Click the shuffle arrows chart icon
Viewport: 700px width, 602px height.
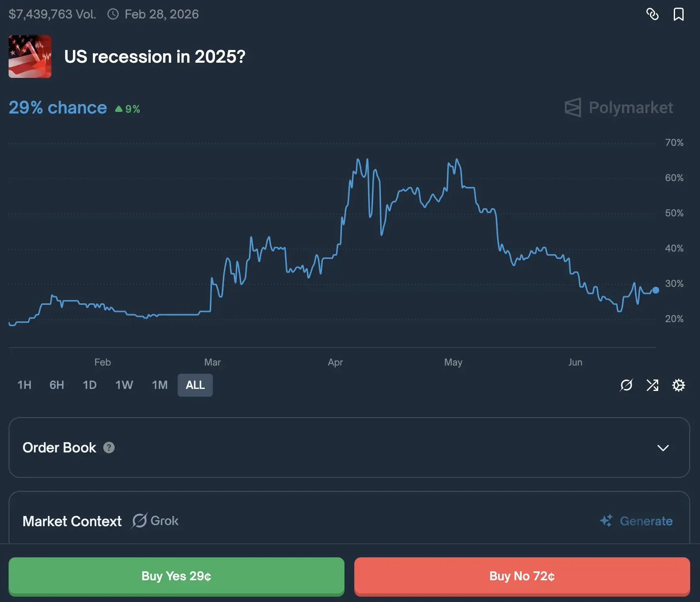[x=652, y=385]
